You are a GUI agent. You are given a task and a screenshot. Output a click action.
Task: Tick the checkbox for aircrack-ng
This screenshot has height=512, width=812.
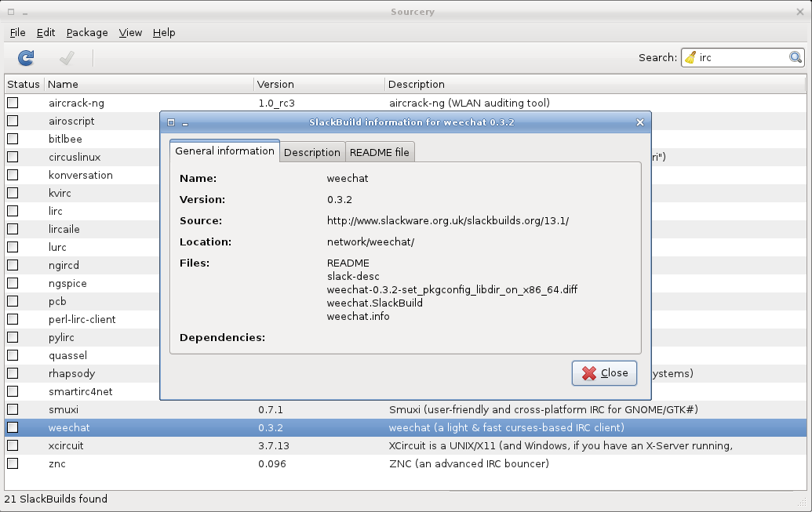click(x=13, y=103)
